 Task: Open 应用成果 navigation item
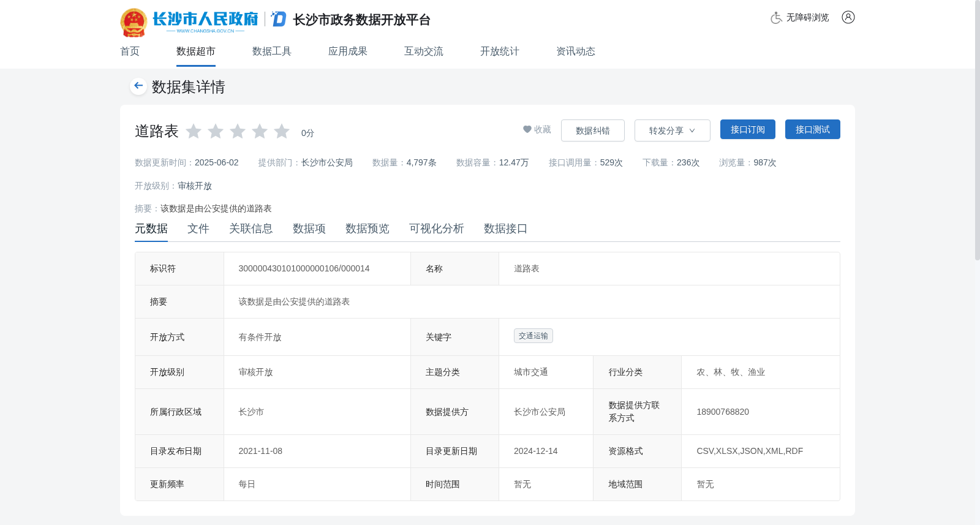(x=348, y=51)
